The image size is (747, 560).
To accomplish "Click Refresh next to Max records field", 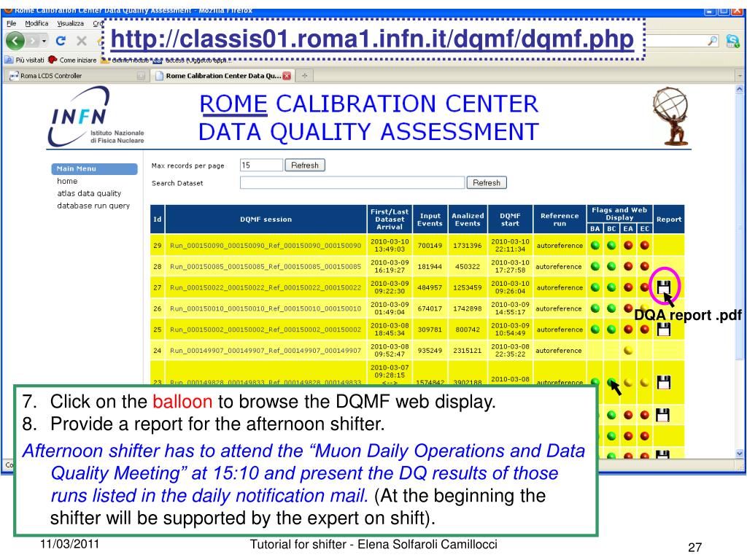I will (305, 166).
